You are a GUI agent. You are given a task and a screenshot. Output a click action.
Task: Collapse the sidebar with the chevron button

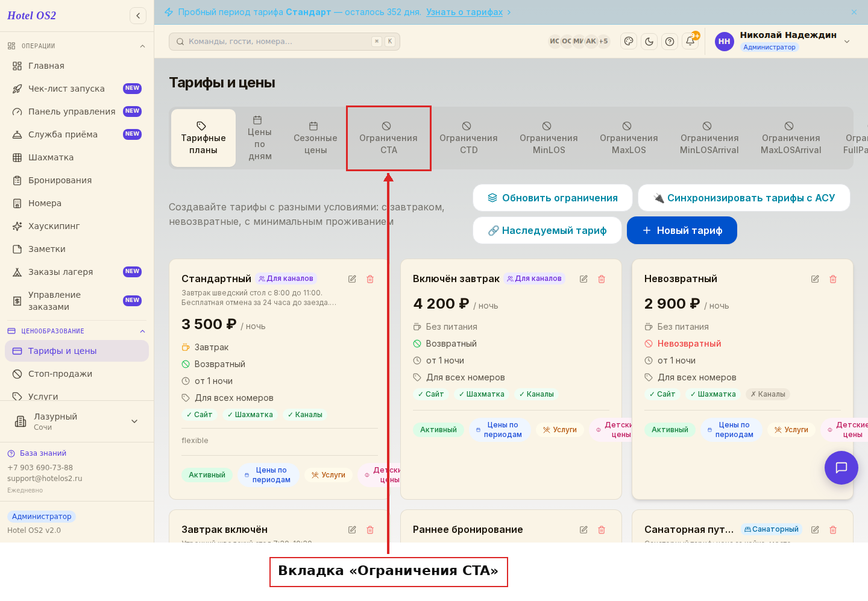[138, 16]
